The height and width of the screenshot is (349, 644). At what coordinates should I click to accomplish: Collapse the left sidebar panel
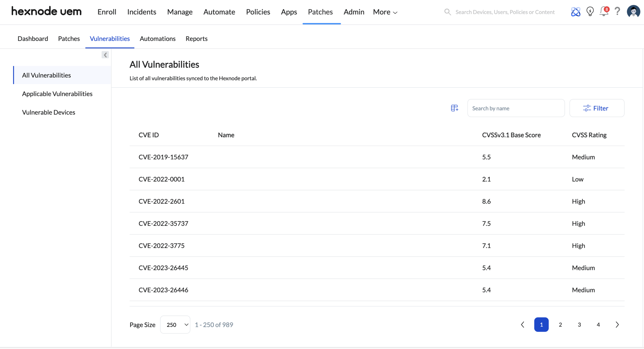105,55
